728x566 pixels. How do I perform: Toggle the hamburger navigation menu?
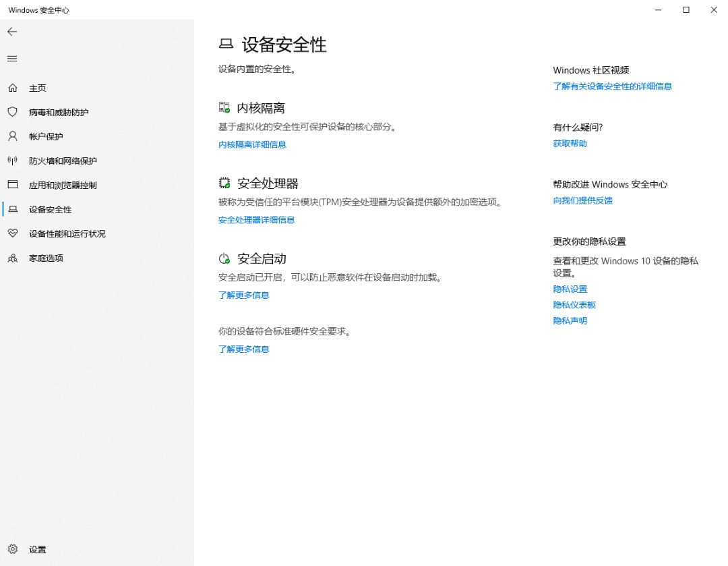13,59
